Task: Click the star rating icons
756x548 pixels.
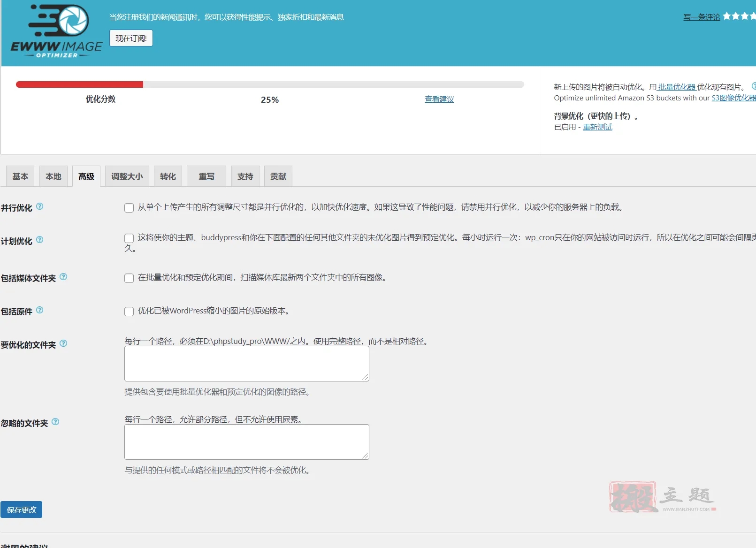Action: click(x=739, y=16)
